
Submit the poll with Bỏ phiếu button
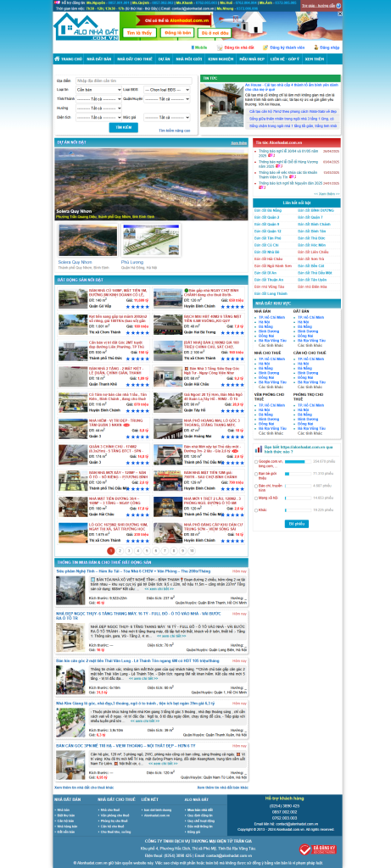(x=297, y=524)
